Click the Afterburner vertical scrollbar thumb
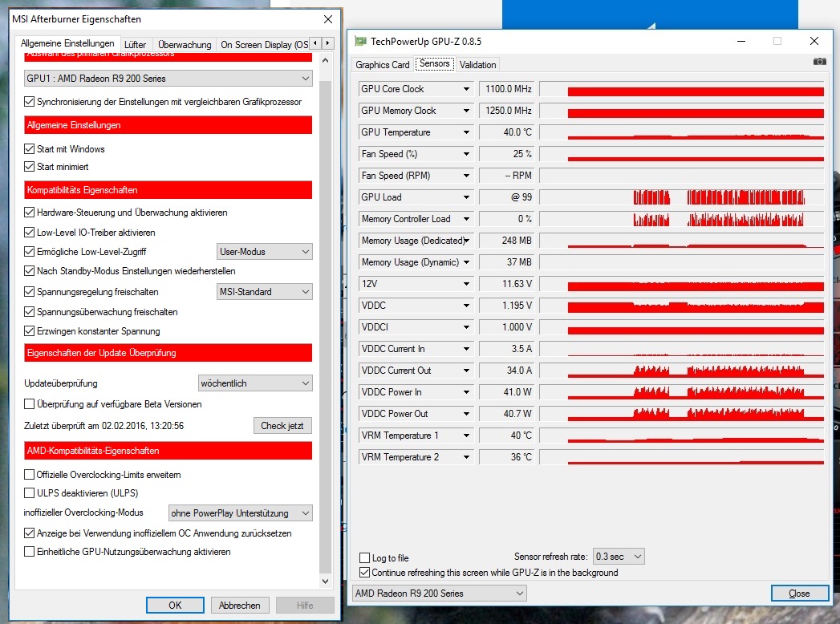 [x=325, y=326]
